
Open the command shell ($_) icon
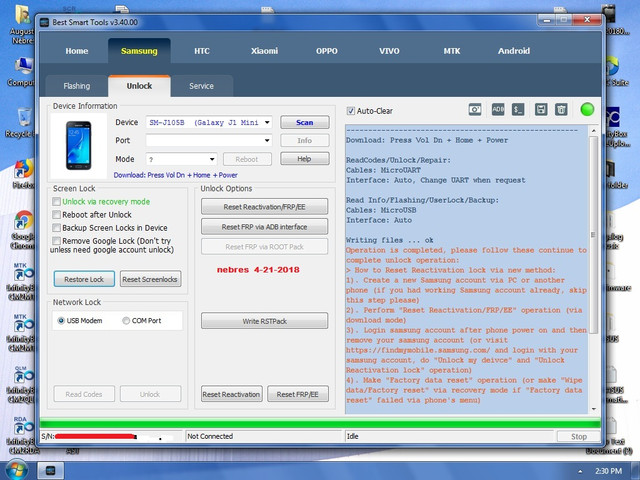(518, 109)
